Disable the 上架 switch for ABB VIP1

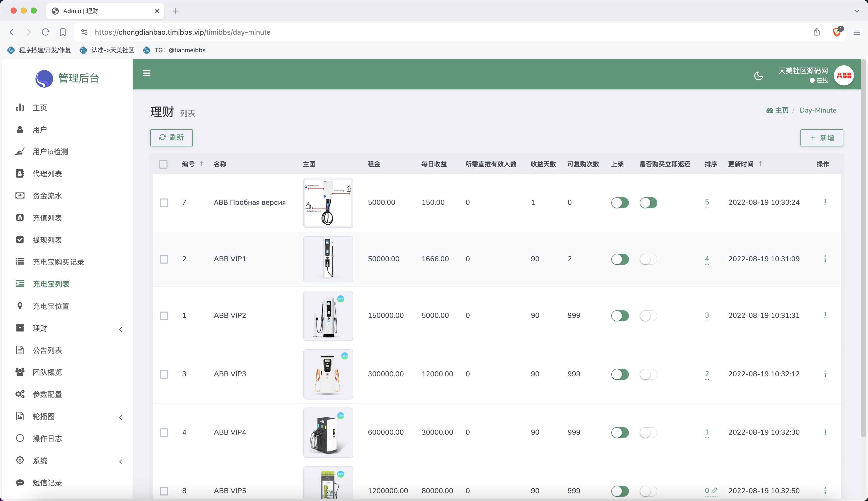pos(620,259)
